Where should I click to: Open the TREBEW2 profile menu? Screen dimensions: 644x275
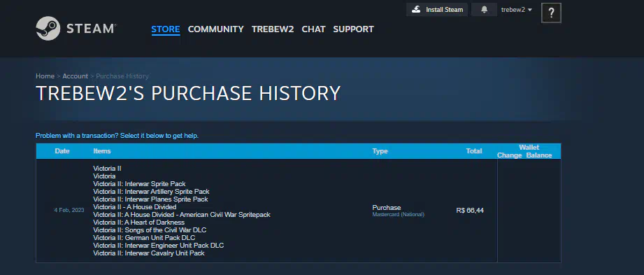click(x=273, y=29)
